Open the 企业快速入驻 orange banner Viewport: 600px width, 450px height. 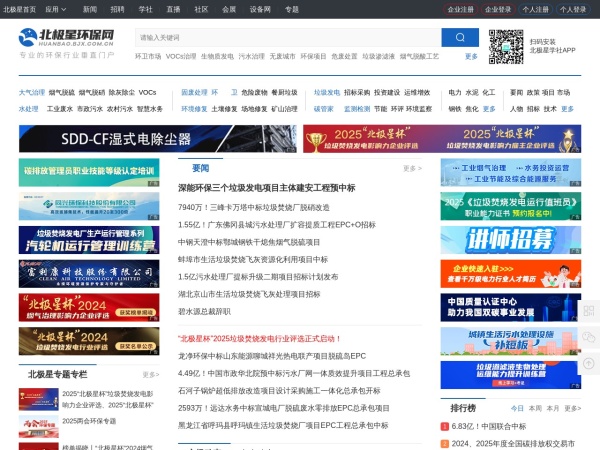pos(511,274)
